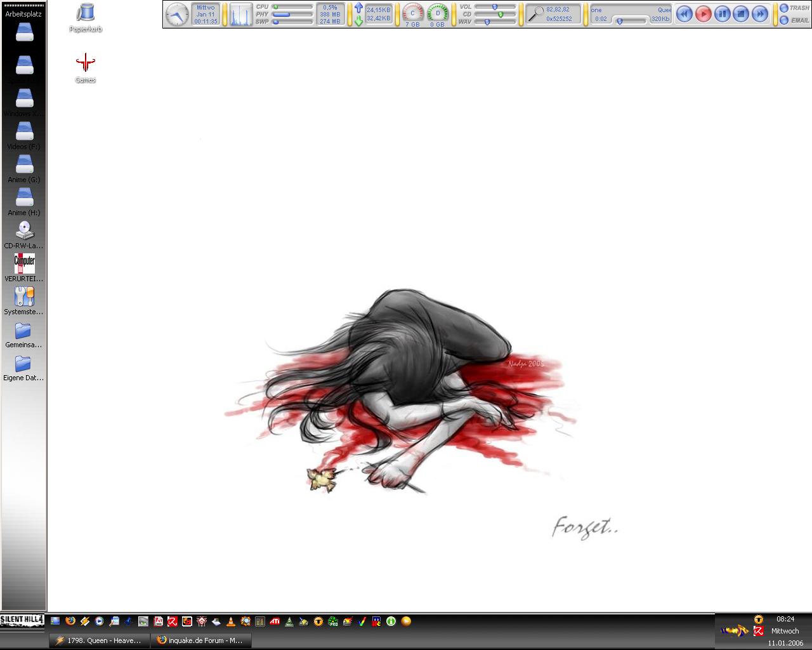Viewport: 812px width, 650px height.
Task: Open the Silent Hill 4 start button
Action: point(22,620)
